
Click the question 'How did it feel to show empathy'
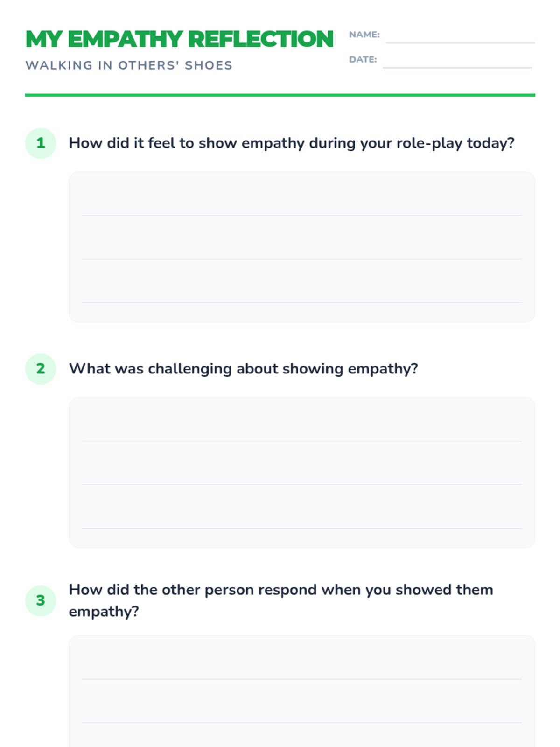(292, 143)
